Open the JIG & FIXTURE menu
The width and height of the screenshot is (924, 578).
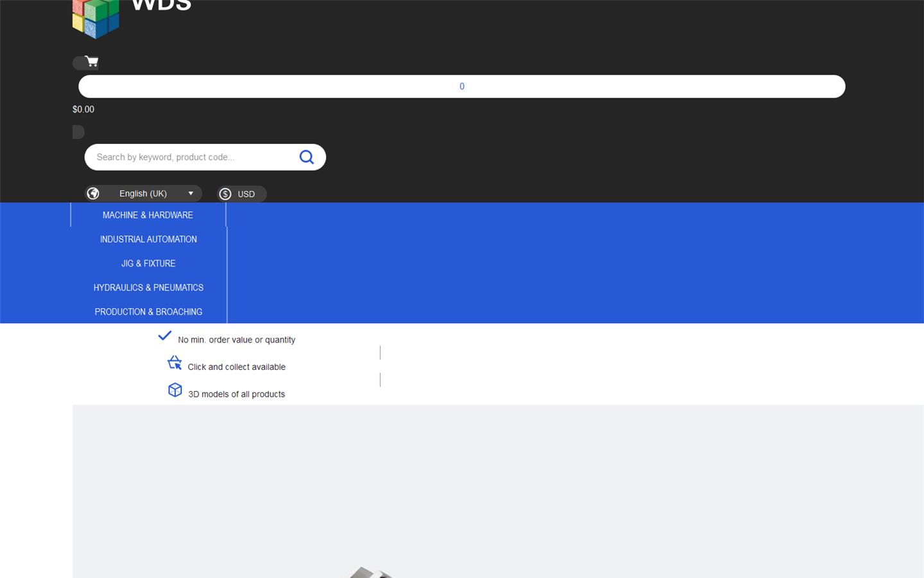[148, 263]
